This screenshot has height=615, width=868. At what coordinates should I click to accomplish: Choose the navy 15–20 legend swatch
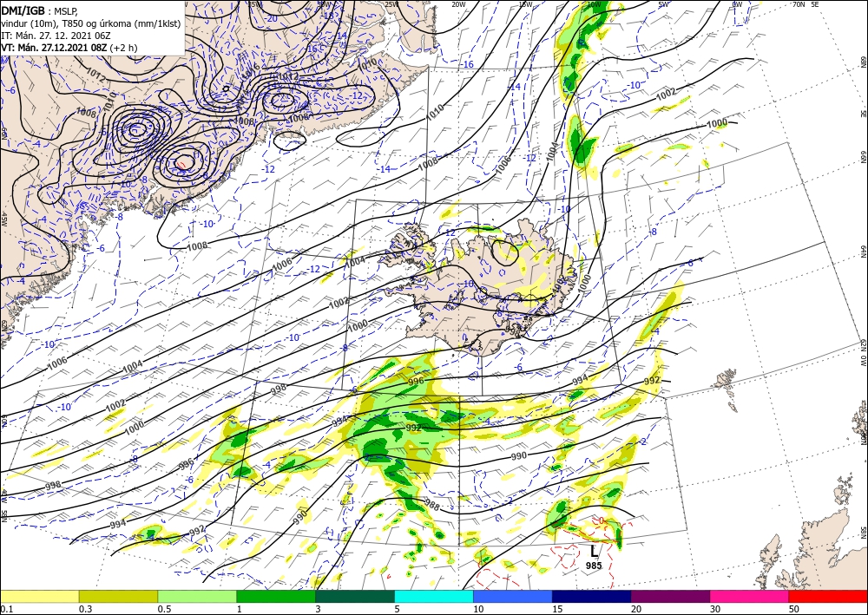point(592,596)
